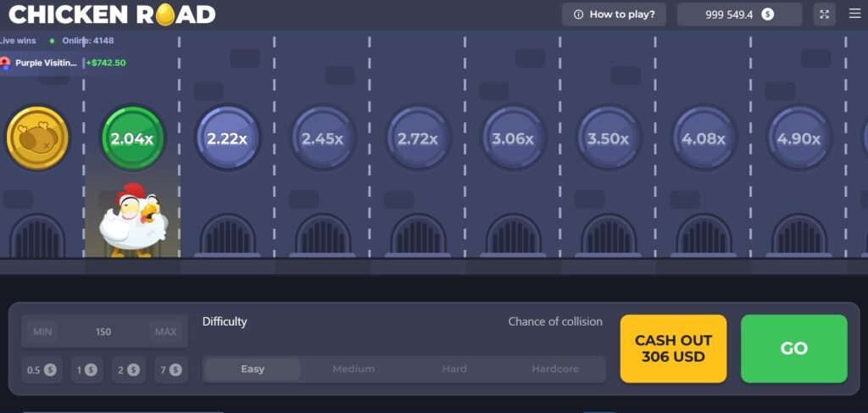This screenshot has height=413, width=868.
Task: Click the bet amount field showing 150
Action: 103,332
